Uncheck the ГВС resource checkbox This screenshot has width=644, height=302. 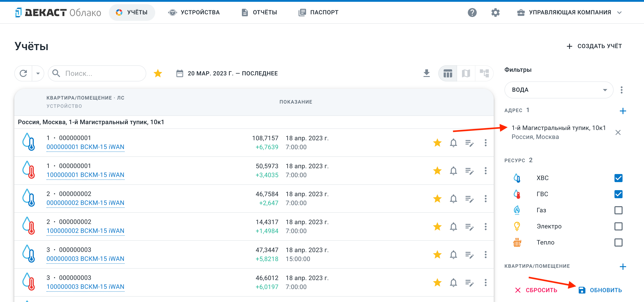point(618,194)
